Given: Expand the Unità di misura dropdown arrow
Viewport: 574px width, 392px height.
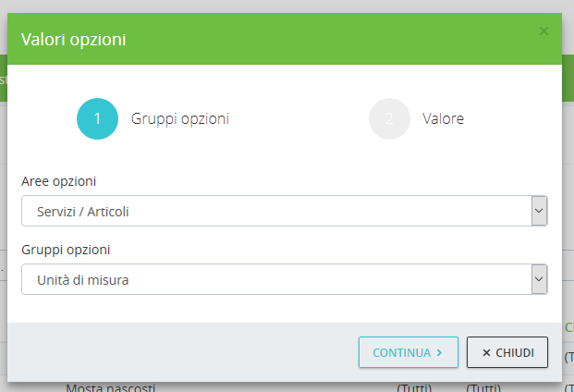Looking at the screenshot, I should 539,279.
